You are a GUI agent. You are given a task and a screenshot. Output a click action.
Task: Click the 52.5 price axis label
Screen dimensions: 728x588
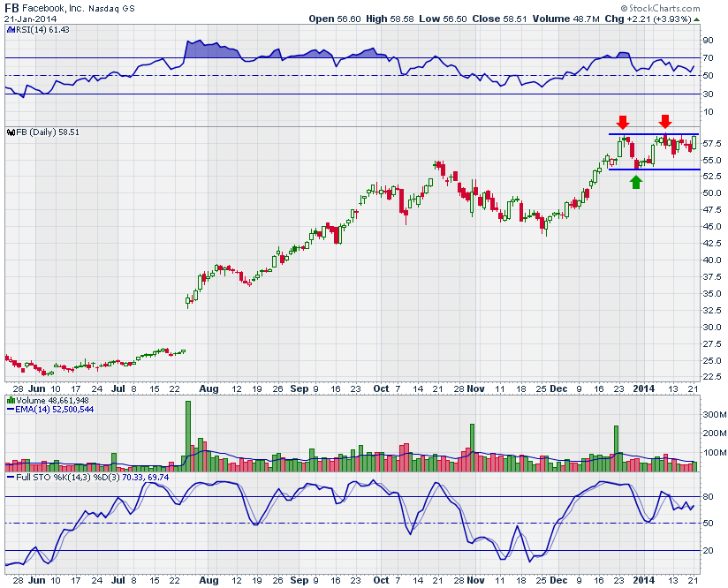[x=712, y=176]
